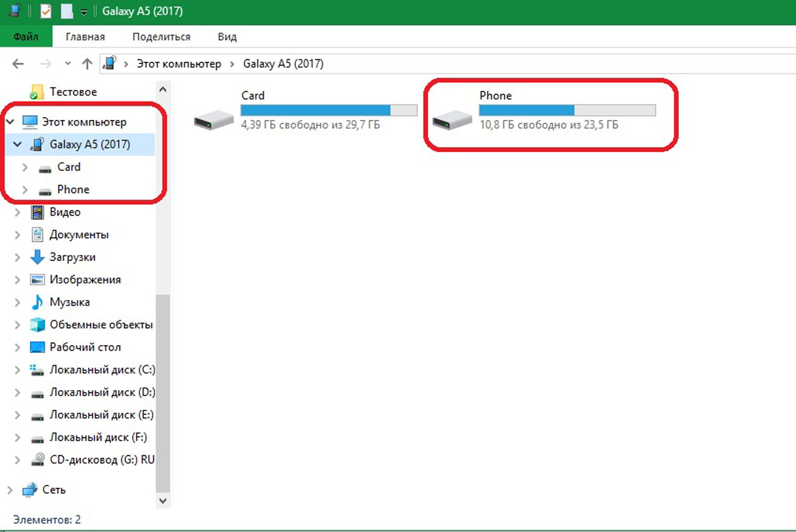This screenshot has width=796, height=532.
Task: Click the New folder icon in title bar
Action: (67, 11)
